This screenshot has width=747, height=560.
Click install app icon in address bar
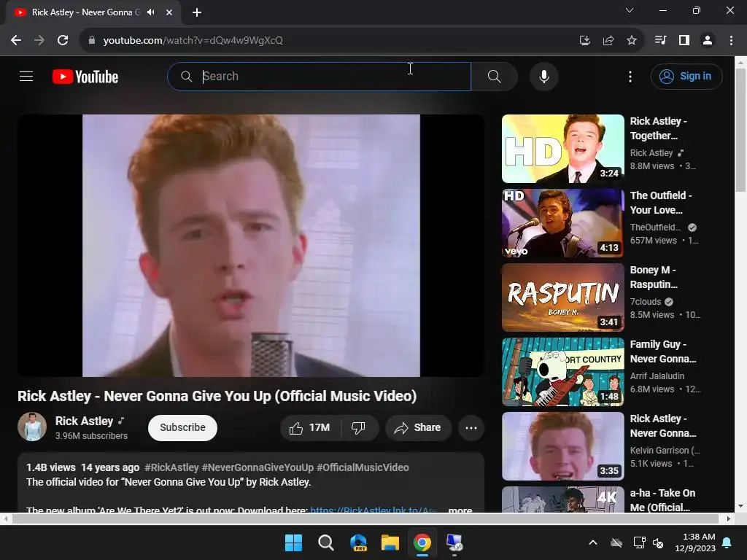[584, 40]
